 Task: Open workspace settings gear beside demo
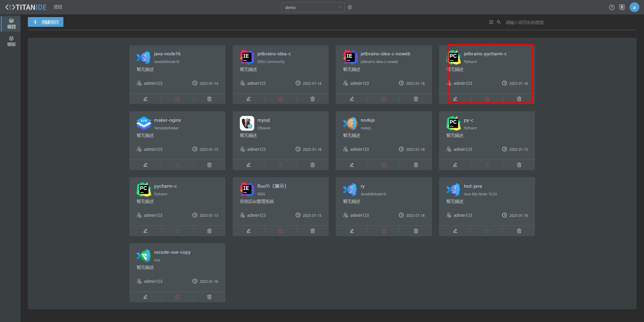pos(350,7)
